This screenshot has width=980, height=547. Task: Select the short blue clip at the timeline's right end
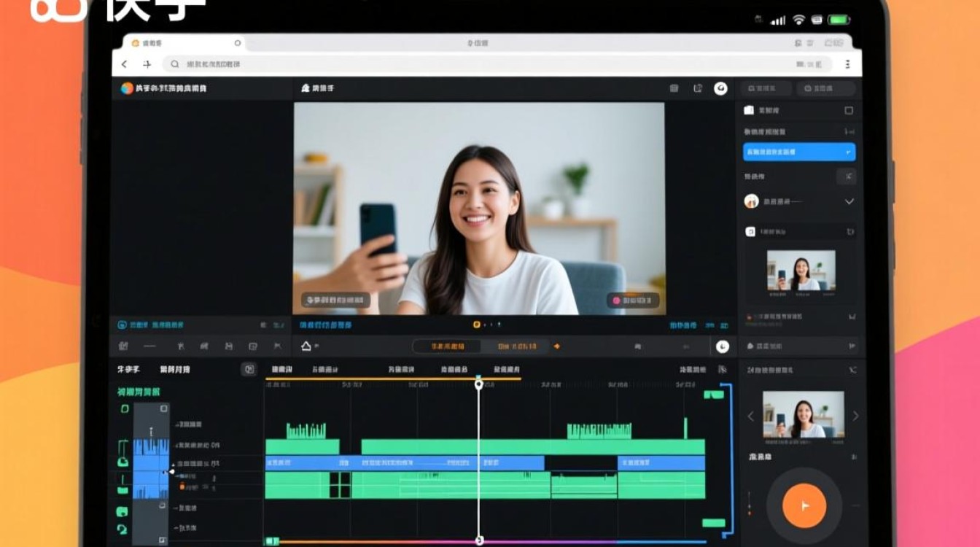(661, 463)
